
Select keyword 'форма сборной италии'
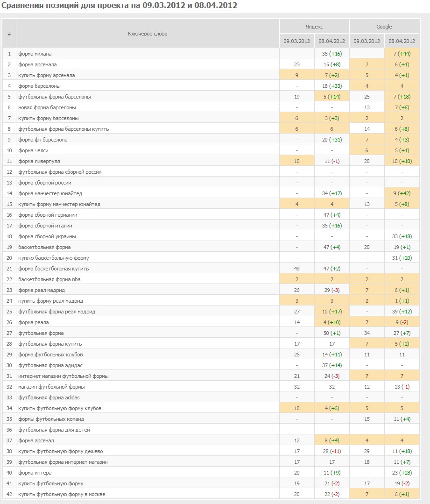[45, 226]
